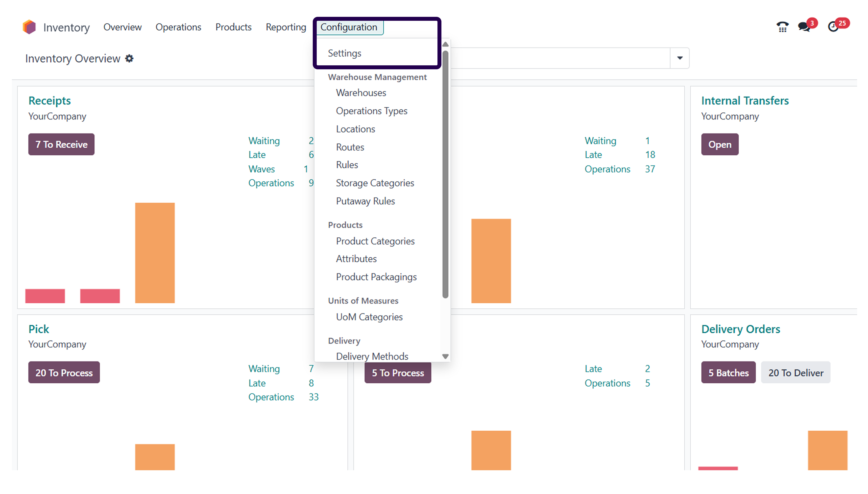Open the Overview menu

click(x=122, y=27)
